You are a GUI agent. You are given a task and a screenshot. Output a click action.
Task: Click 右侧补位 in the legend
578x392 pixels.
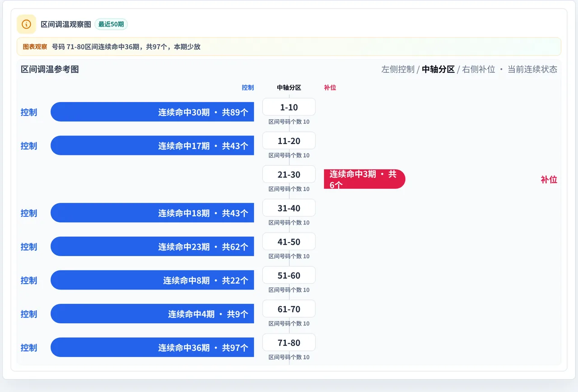[x=479, y=69]
